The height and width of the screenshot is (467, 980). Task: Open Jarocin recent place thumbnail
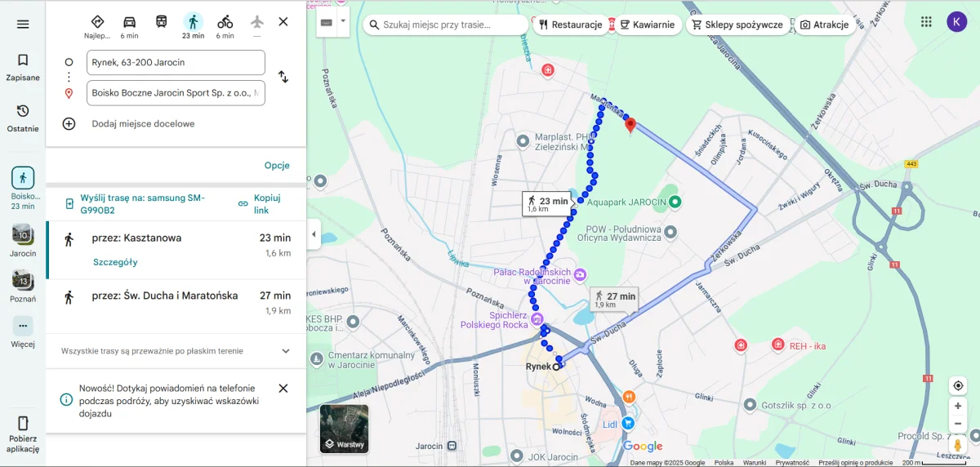[x=23, y=241]
